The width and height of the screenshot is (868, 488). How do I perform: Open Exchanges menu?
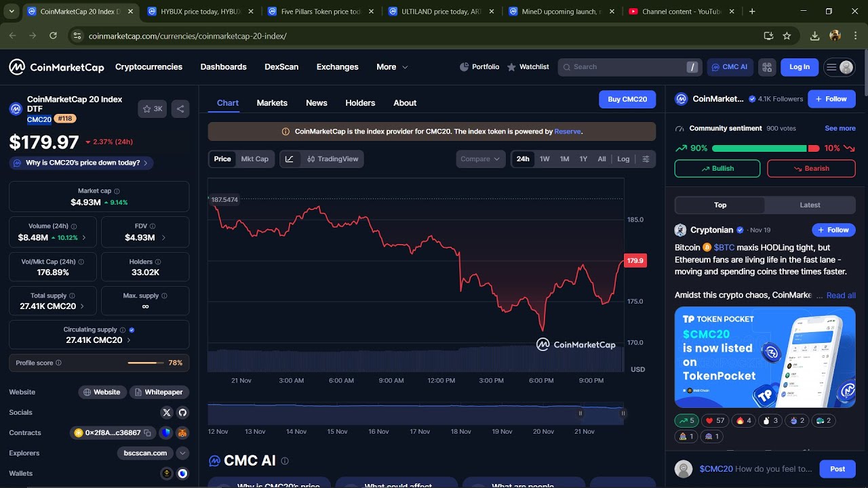[x=337, y=67]
